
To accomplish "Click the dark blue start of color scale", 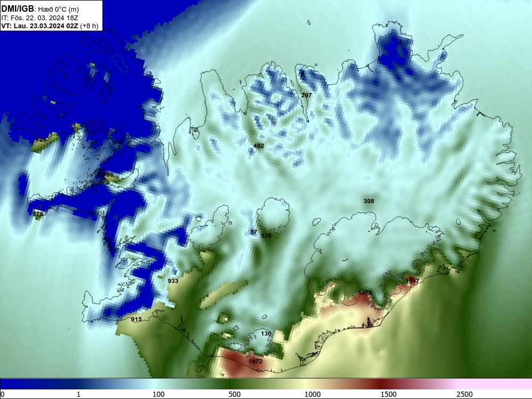I will [x=20, y=384].
